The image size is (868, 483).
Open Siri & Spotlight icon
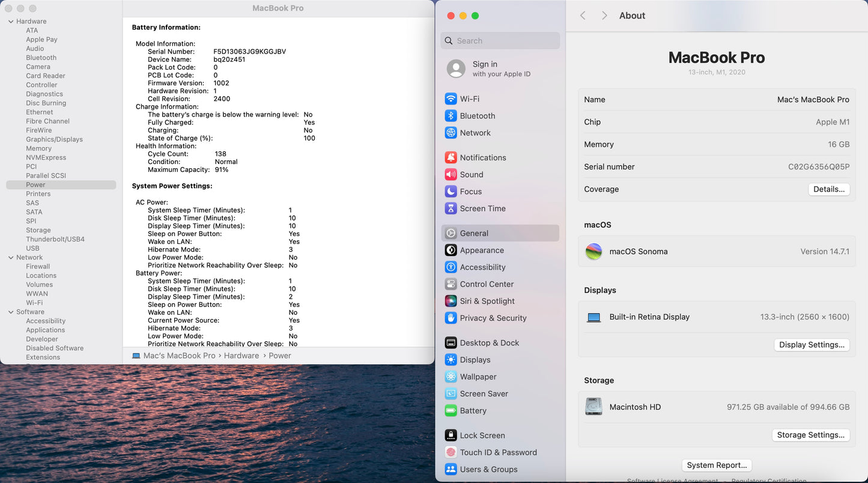[x=451, y=301]
